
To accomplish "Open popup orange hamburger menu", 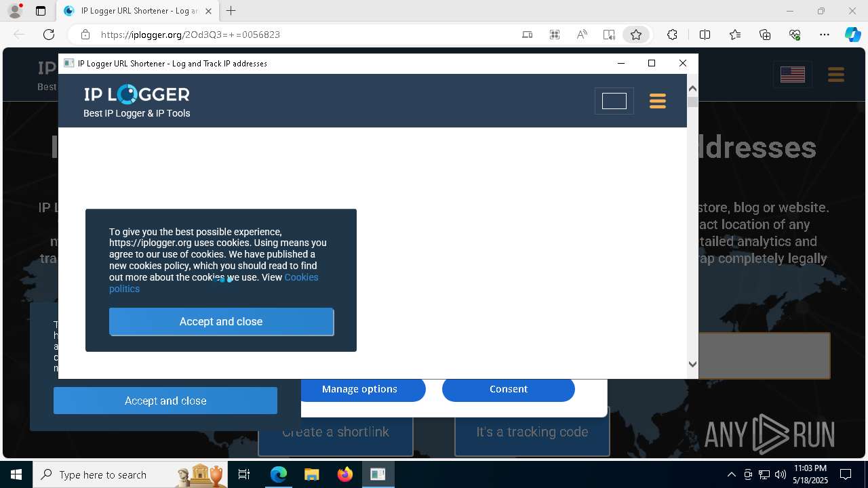I will (658, 101).
